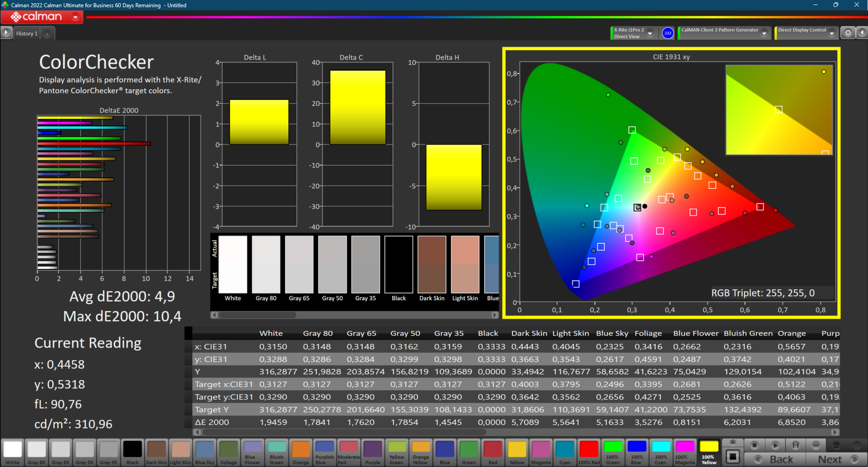Click the Back button

tap(775, 459)
